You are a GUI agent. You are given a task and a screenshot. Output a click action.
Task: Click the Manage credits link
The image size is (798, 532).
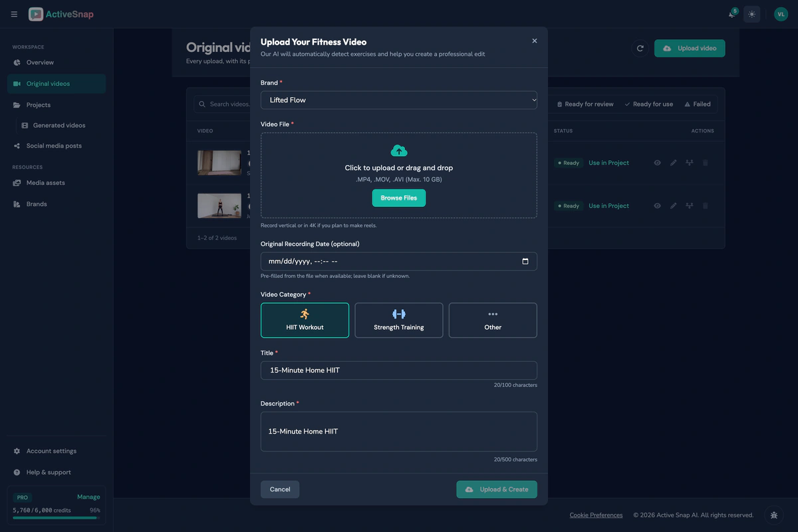click(88, 497)
